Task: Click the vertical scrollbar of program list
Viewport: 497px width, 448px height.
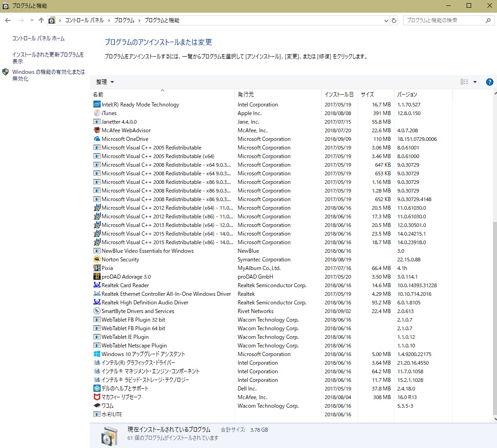Action: pyautogui.click(x=494, y=317)
